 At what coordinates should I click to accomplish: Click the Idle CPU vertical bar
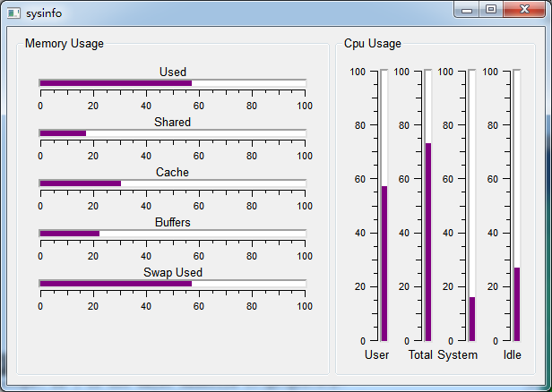(516, 205)
